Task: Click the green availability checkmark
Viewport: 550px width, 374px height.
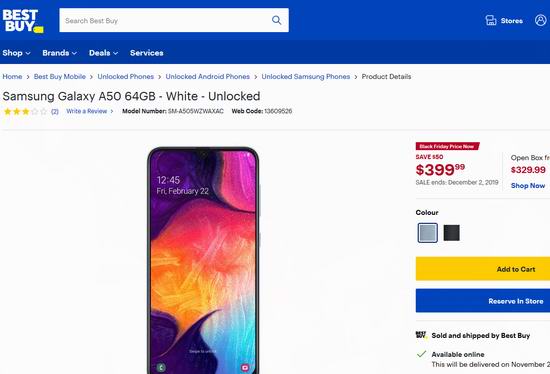Action: tap(421, 354)
